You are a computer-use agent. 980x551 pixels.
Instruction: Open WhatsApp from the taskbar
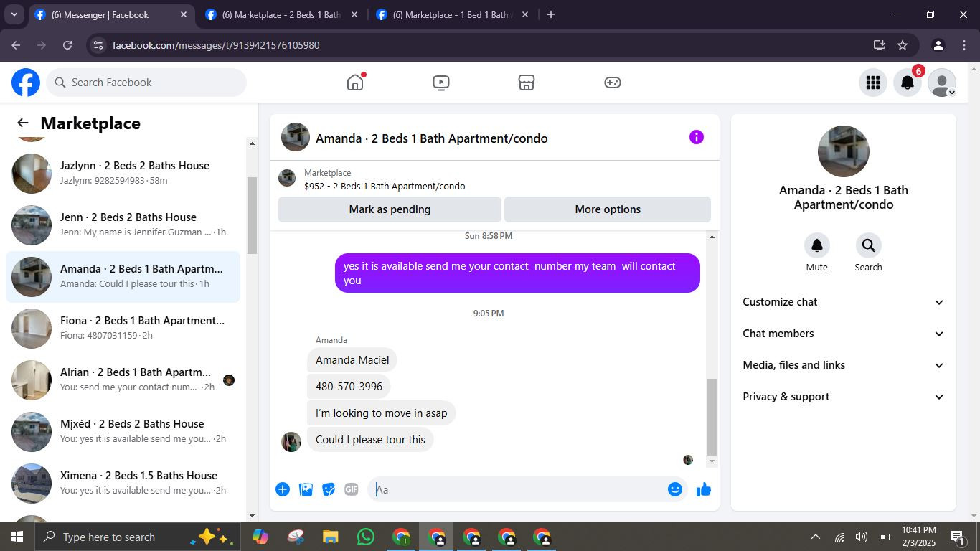pyautogui.click(x=366, y=537)
